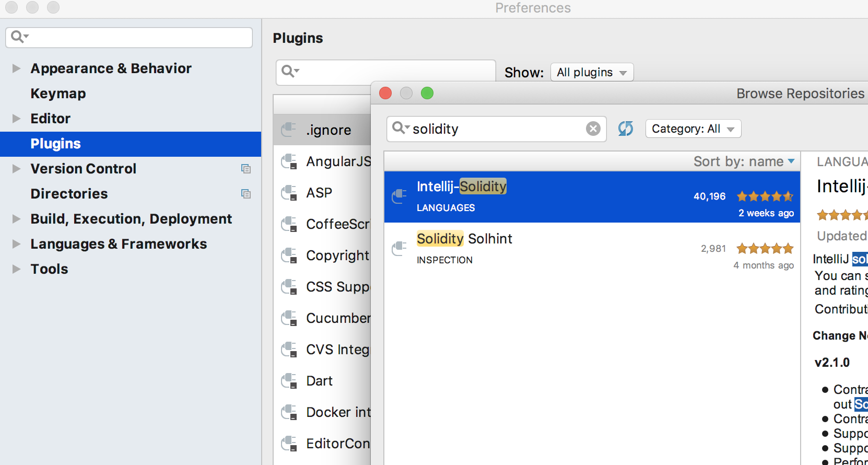This screenshot has height=465, width=868.
Task: Click the Solidity Solhint plugin icon
Action: [x=400, y=249]
